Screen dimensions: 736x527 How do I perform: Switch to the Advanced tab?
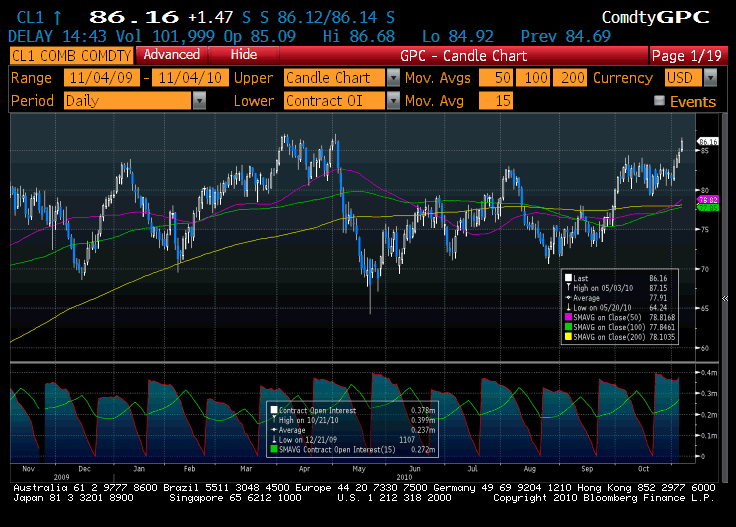(170, 55)
